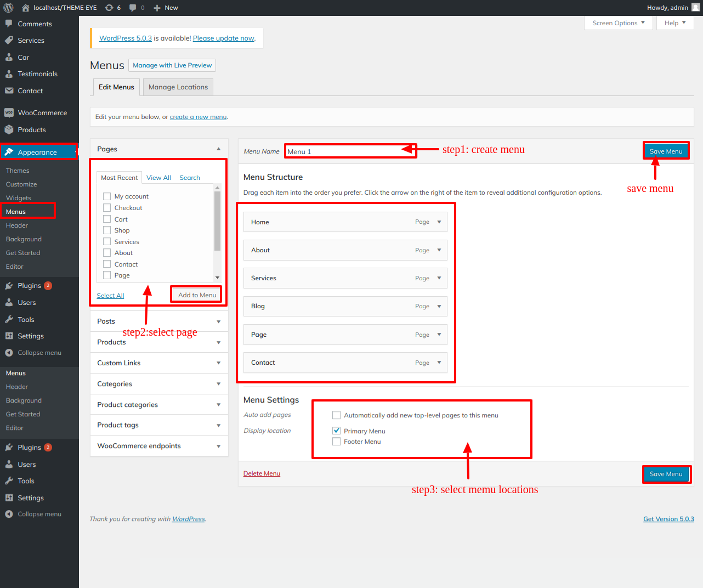Enable automatically add new top-level pages option

tap(336, 415)
